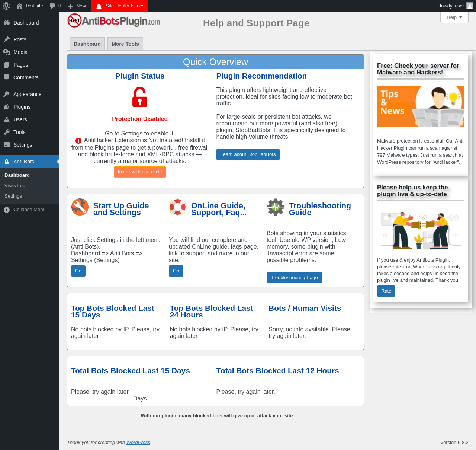Image resolution: width=476 pixels, height=450 pixels.
Task: Click the Troubleshooting Page button
Action: tap(294, 278)
